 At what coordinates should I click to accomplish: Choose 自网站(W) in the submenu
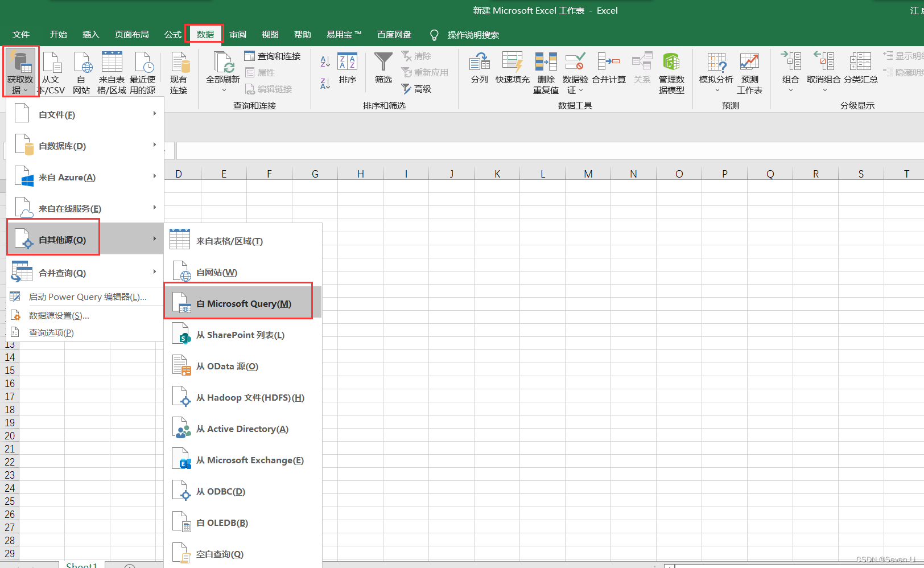click(x=243, y=272)
